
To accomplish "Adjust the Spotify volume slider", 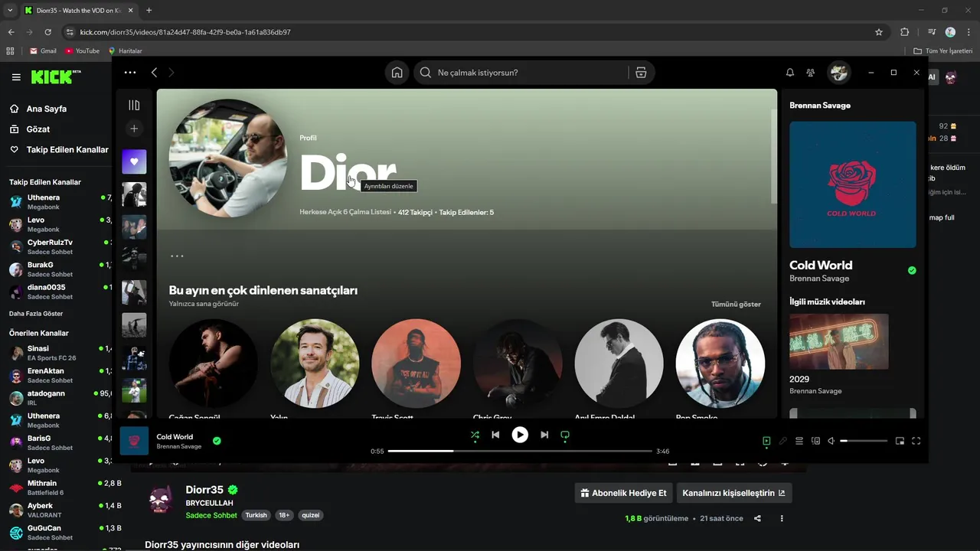I will coord(864,441).
